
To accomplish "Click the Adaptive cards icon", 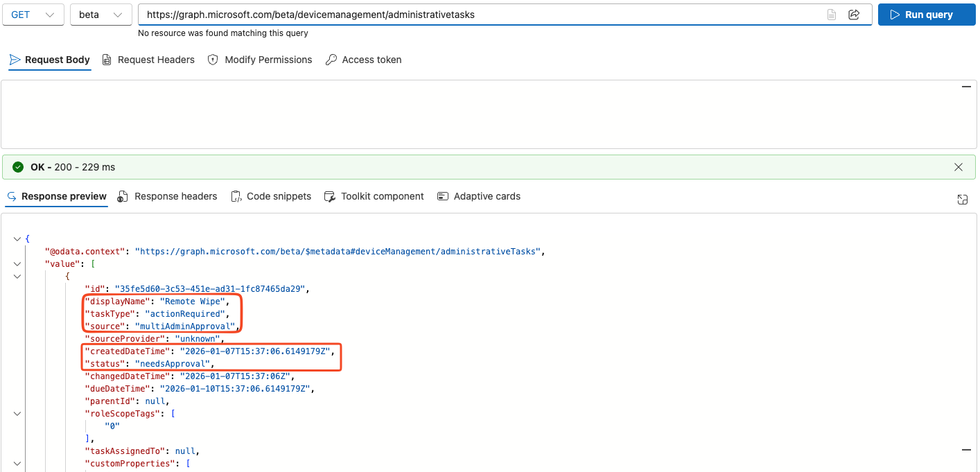I will (443, 196).
